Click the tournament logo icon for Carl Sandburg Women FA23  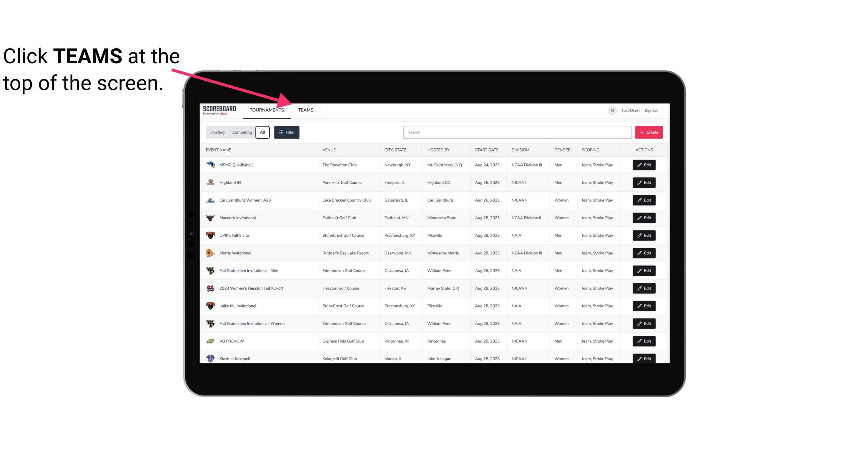click(x=210, y=200)
